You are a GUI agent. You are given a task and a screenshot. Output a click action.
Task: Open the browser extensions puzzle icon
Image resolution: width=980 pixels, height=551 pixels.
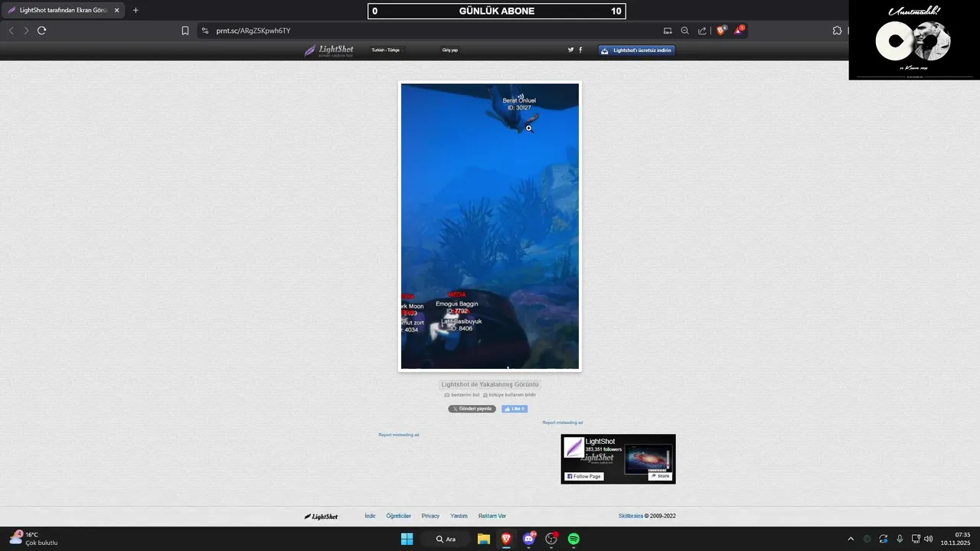click(837, 31)
